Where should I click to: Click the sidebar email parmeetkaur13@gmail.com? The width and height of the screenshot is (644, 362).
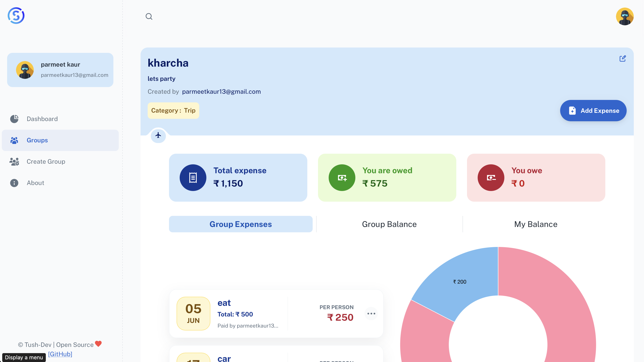point(74,75)
